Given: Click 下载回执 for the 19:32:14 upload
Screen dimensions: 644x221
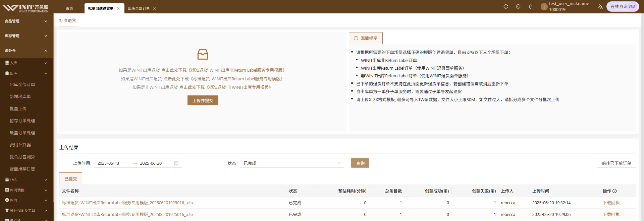Looking at the screenshot, I should [611, 203].
